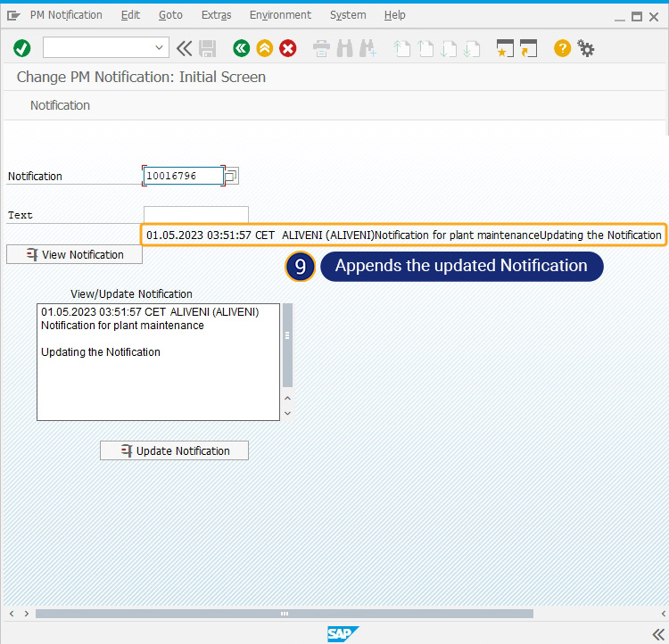Click the yellow Exit icon
The height and width of the screenshot is (644, 669).
[x=265, y=48]
